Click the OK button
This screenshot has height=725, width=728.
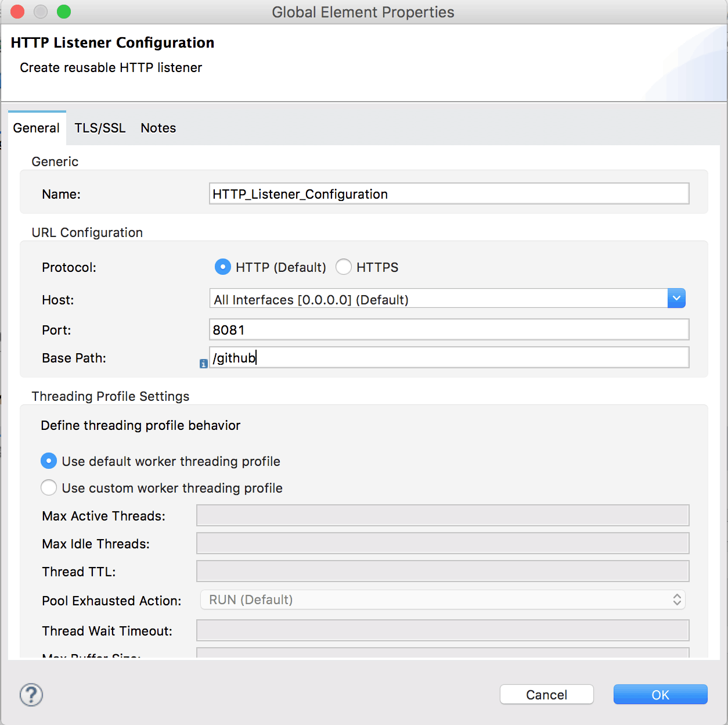click(661, 695)
